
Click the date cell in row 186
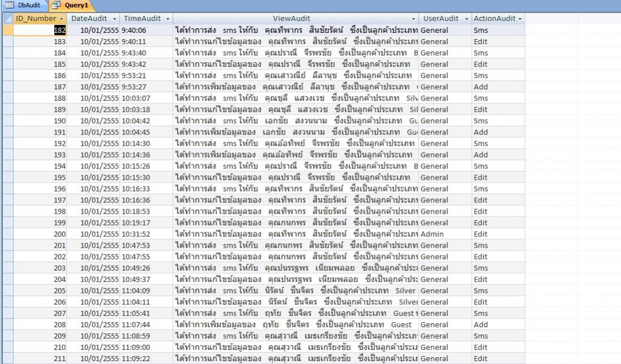pos(93,76)
